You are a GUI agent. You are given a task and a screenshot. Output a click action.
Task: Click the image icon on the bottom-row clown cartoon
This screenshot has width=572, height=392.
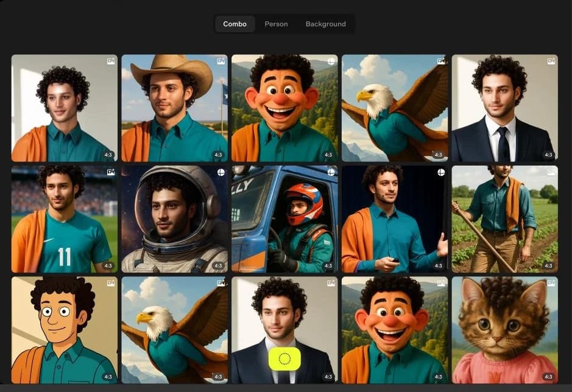pos(442,283)
